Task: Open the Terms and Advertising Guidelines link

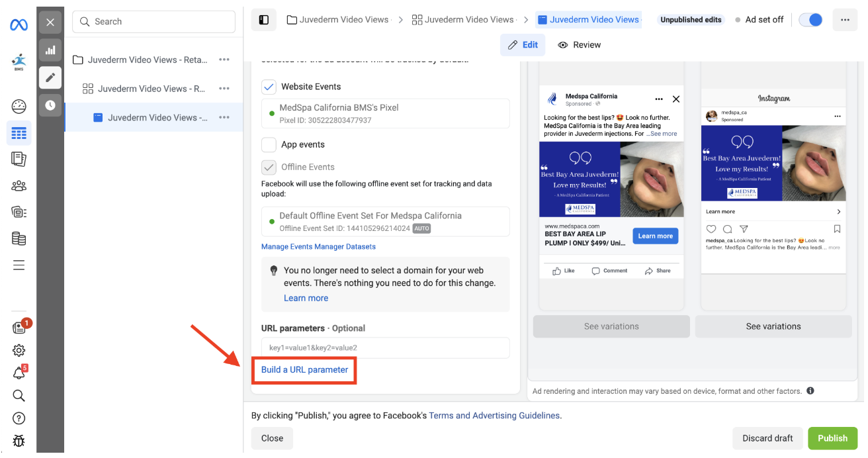Action: click(494, 416)
